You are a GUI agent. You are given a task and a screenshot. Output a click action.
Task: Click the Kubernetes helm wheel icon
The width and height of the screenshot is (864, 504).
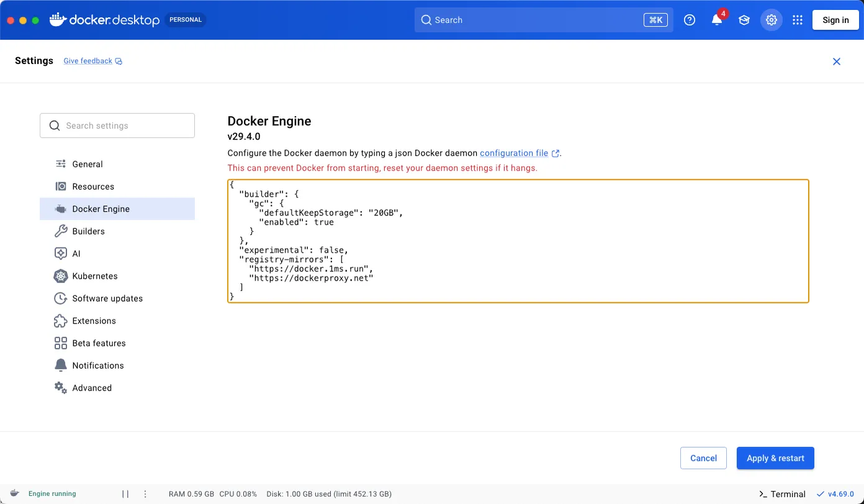(x=61, y=276)
